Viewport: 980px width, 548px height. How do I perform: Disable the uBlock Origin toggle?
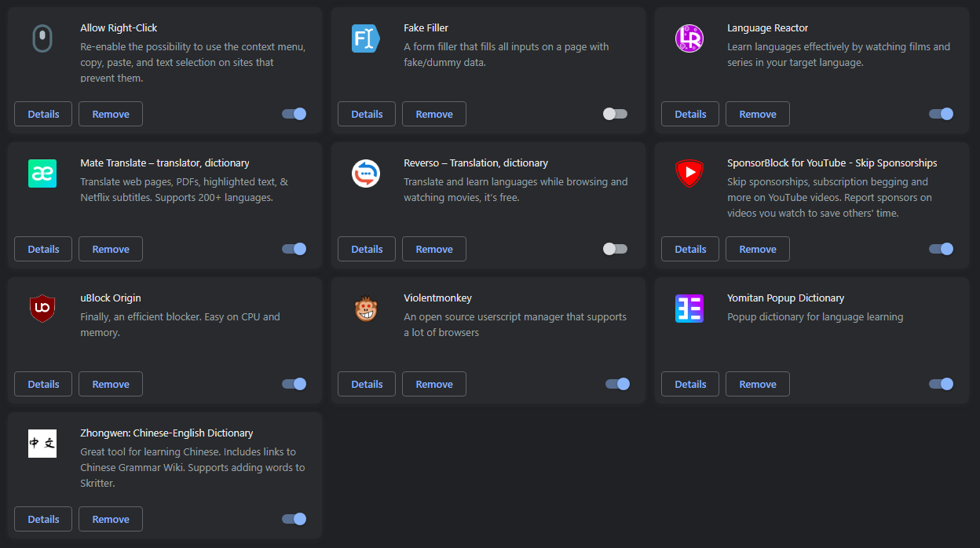pyautogui.click(x=294, y=384)
